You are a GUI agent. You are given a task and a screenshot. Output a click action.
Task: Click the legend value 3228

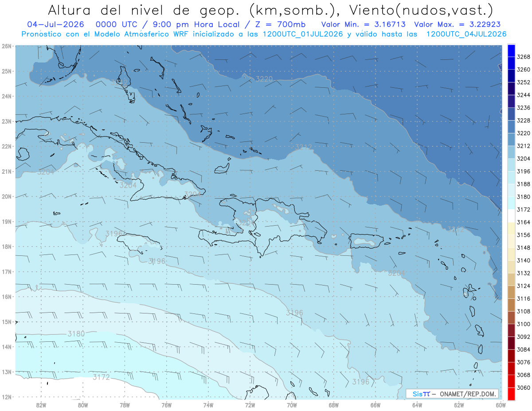coord(524,120)
